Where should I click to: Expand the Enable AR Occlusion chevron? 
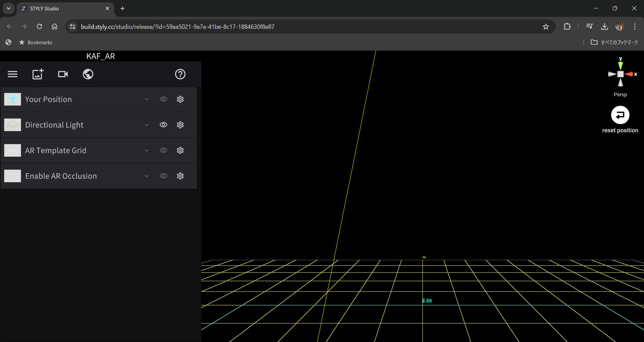tap(147, 176)
